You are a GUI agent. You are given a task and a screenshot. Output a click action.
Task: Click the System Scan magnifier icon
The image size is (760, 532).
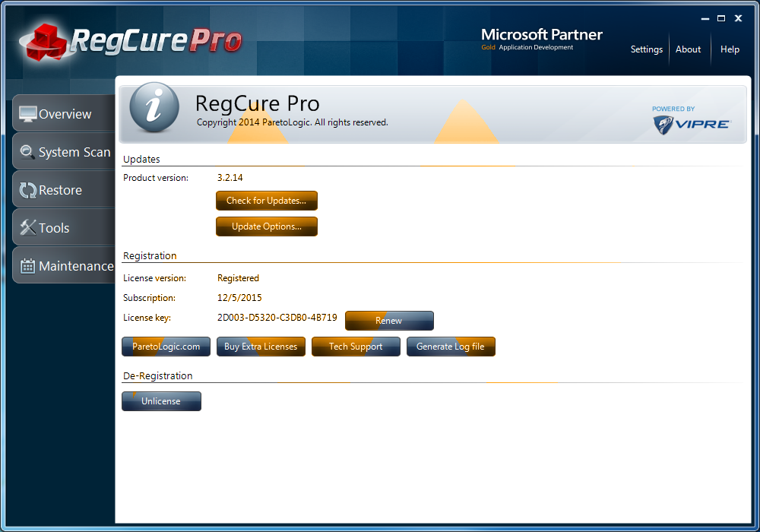click(27, 152)
